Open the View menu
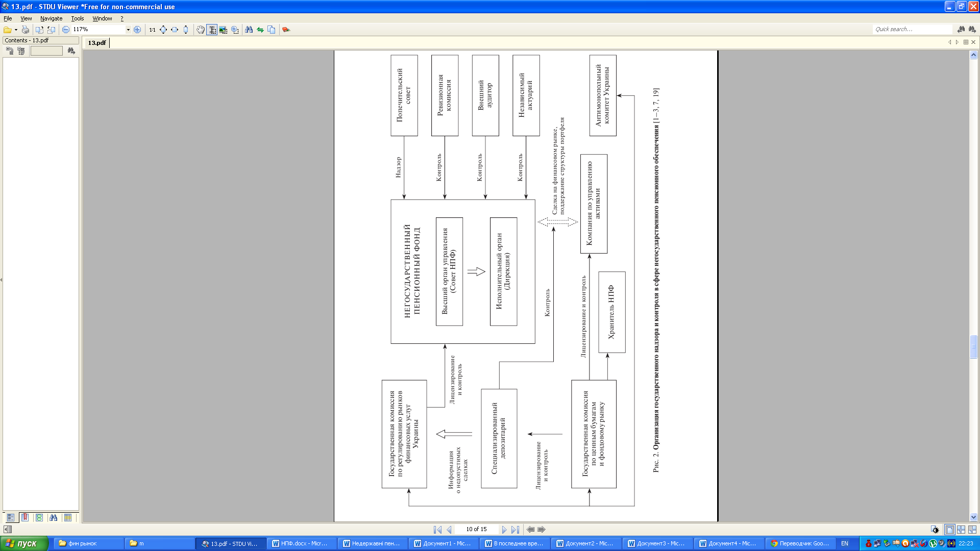The image size is (980, 551). pos(26,18)
